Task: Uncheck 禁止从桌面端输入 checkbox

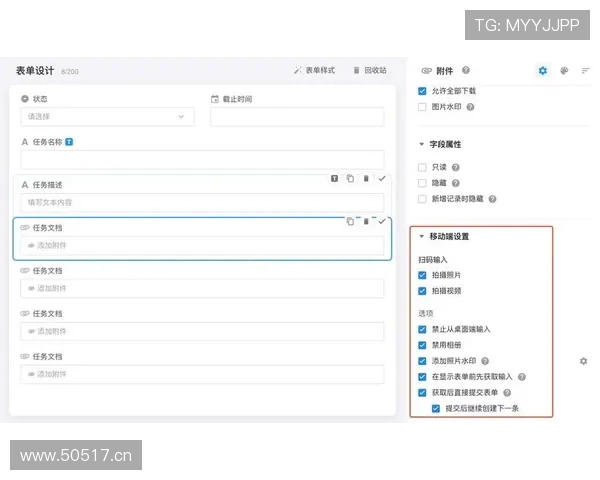Action: (422, 329)
